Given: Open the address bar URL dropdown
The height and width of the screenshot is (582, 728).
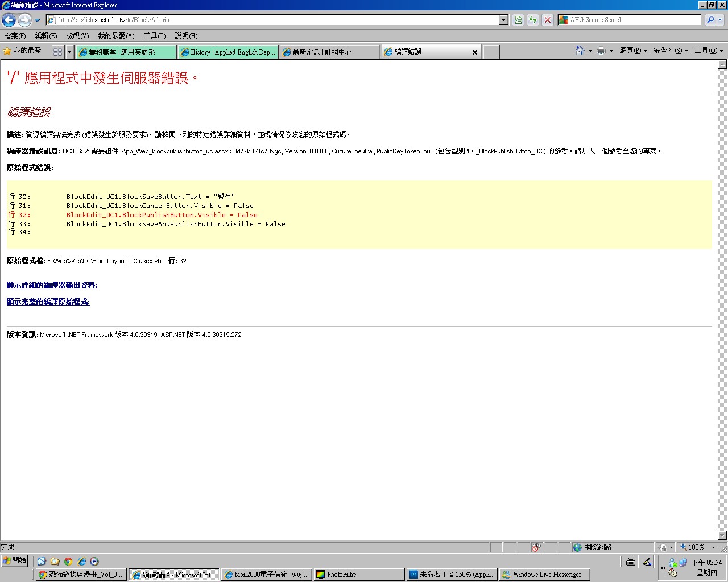Looking at the screenshot, I should pos(503,20).
